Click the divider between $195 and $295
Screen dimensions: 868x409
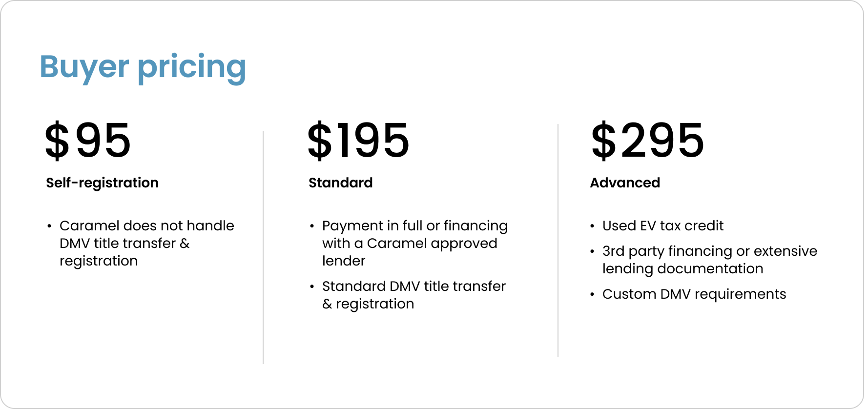[558, 241]
